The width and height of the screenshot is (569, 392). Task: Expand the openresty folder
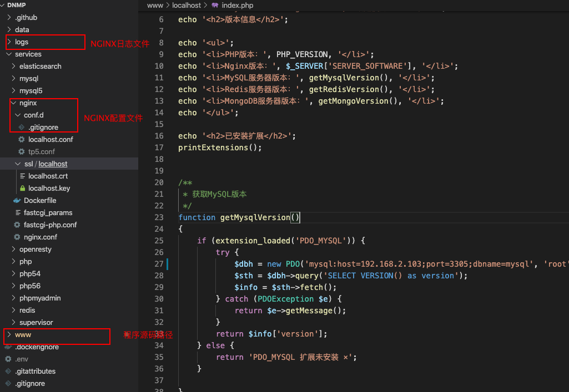point(13,250)
